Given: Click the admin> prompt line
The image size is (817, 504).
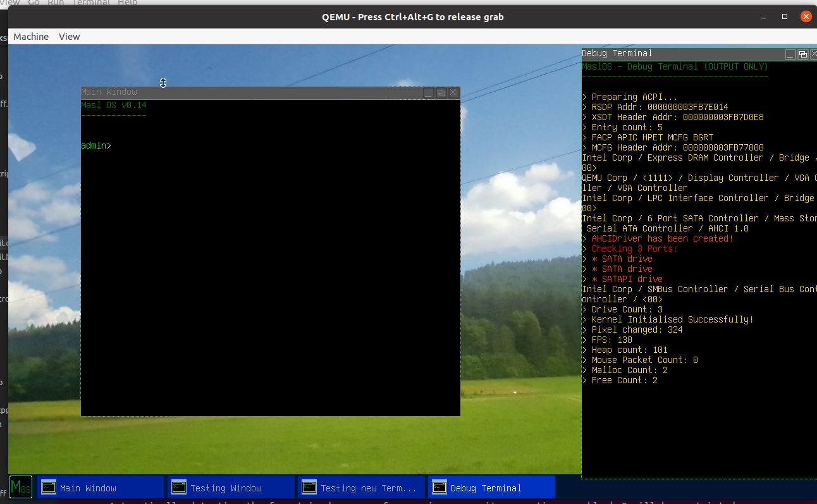Looking at the screenshot, I should coord(95,145).
